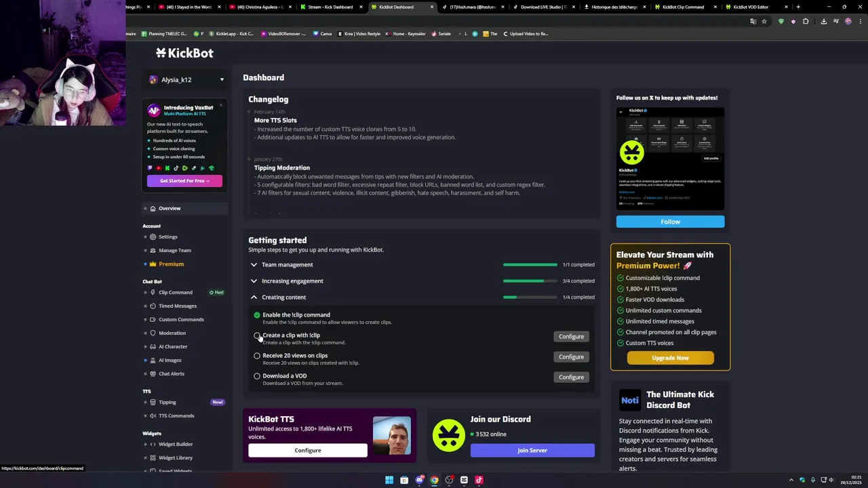
Task: Click the Widget Library grid icon
Action: click(153, 457)
